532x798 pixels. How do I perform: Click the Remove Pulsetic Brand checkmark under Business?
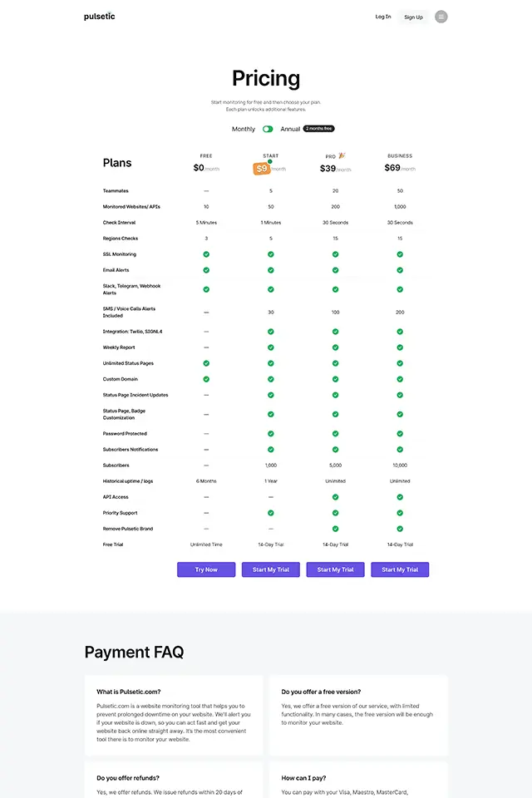coord(400,529)
